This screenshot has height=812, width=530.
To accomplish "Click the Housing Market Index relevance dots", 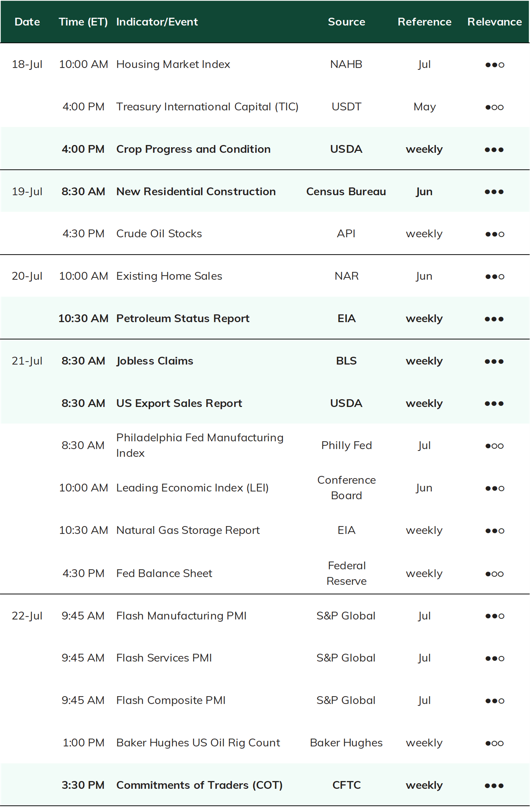I will click(x=494, y=65).
